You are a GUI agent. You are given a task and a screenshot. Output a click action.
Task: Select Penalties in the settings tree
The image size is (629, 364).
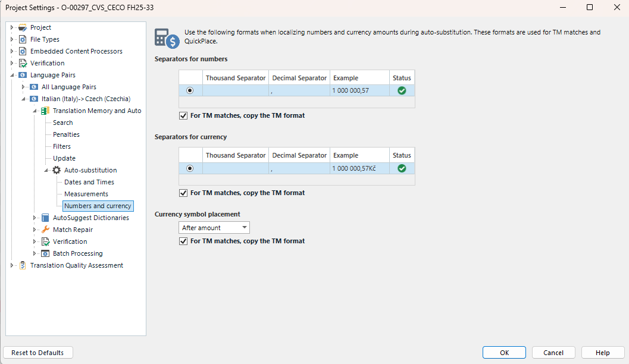tap(66, 134)
